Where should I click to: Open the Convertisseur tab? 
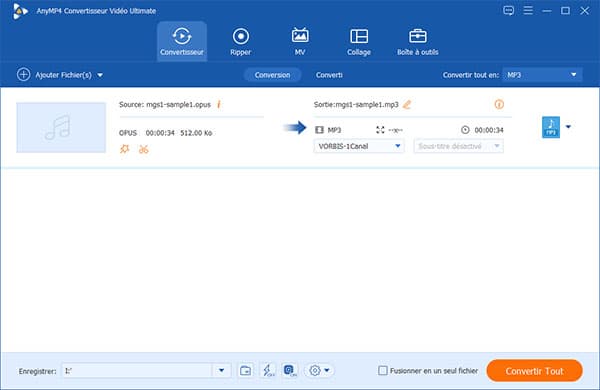point(182,41)
